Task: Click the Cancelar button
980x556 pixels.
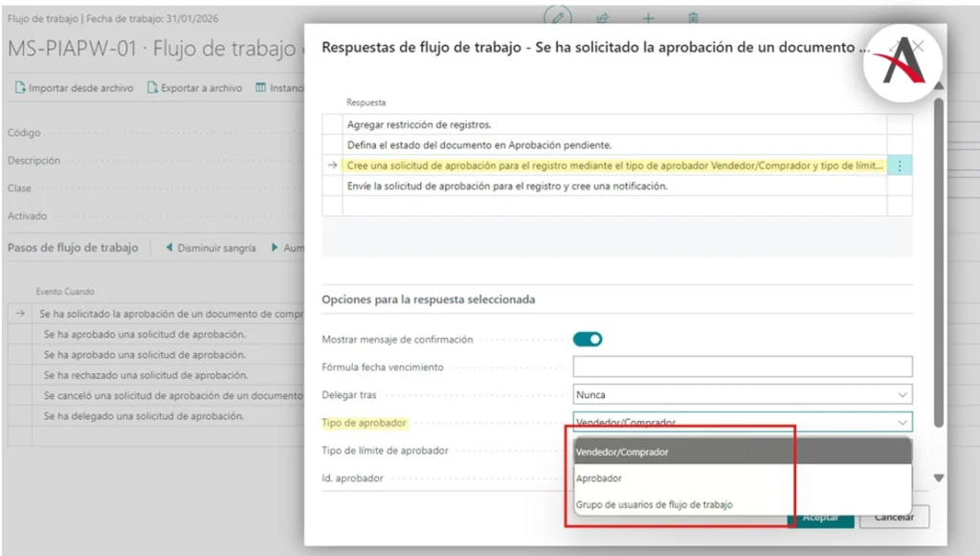Action: [894, 518]
